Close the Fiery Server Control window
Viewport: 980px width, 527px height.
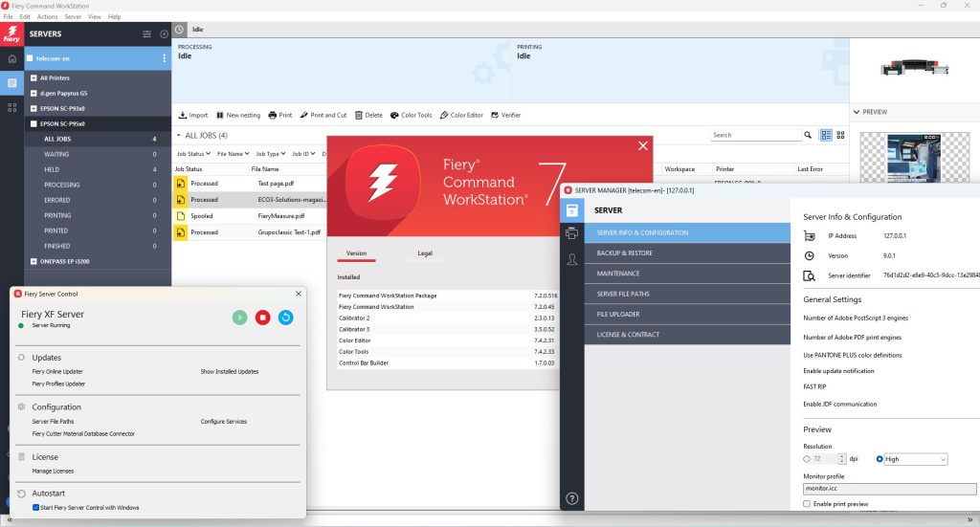299,294
